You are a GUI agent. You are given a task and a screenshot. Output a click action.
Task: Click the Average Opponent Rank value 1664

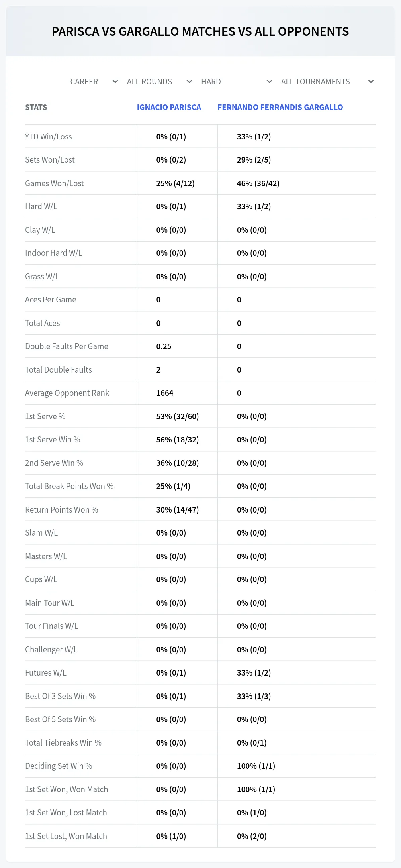[x=165, y=393]
